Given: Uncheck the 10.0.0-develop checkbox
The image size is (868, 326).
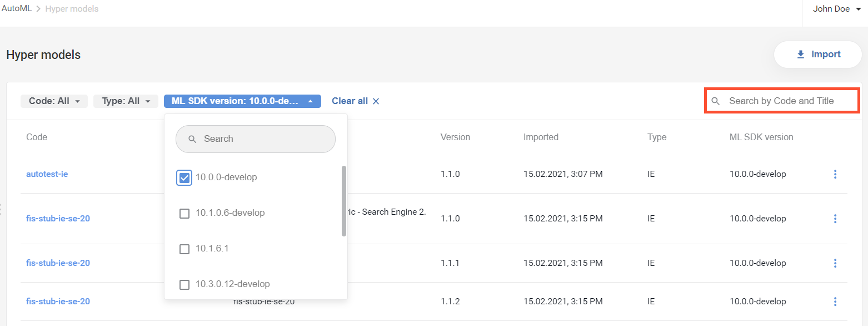Looking at the screenshot, I should tap(184, 177).
